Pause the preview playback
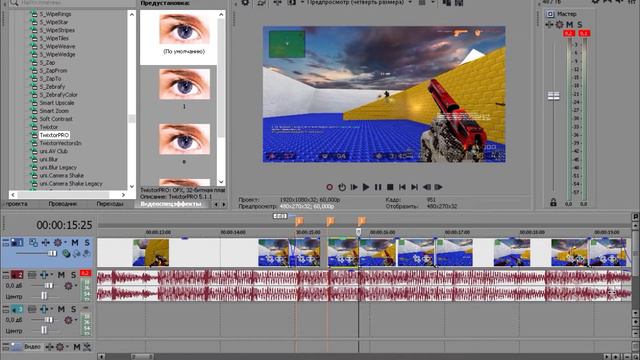 (x=378, y=187)
